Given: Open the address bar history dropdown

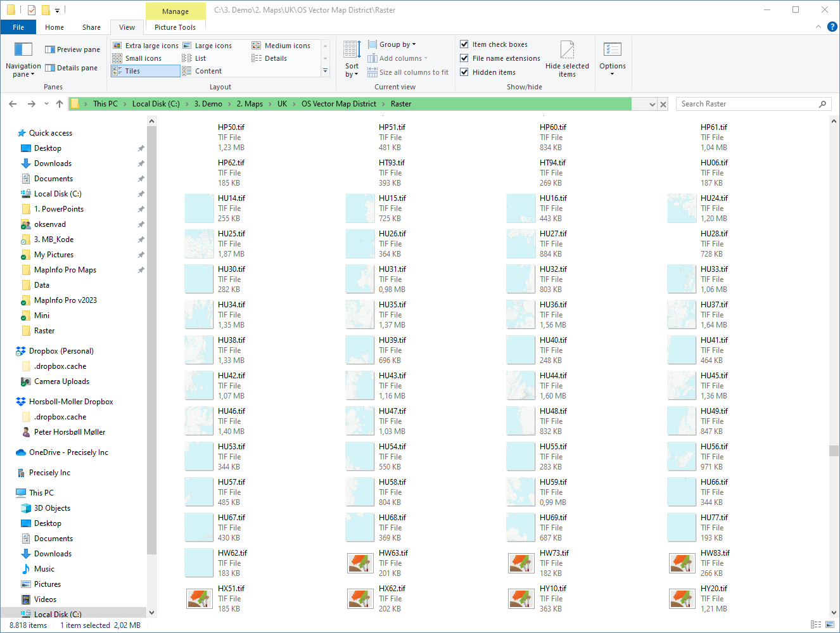Looking at the screenshot, I should 652,103.
